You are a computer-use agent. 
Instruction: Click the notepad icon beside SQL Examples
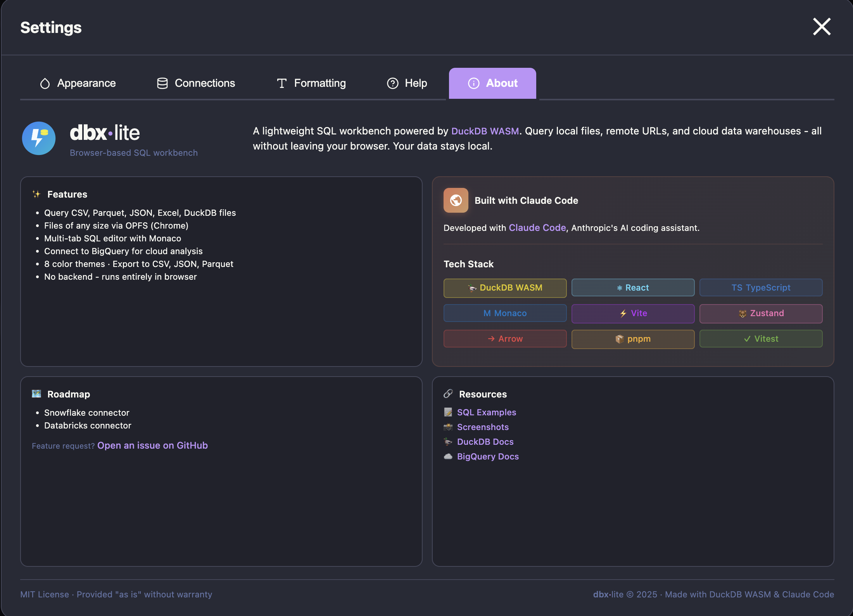pos(448,412)
